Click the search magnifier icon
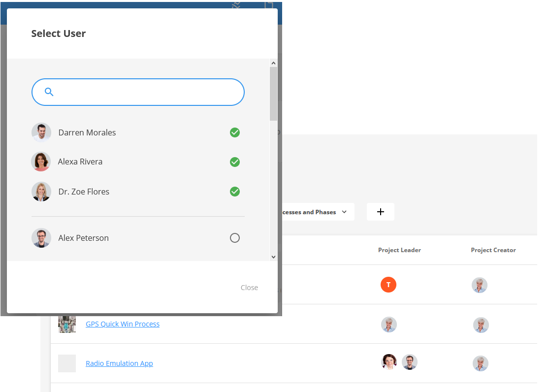The image size is (550, 392). pyautogui.click(x=49, y=92)
